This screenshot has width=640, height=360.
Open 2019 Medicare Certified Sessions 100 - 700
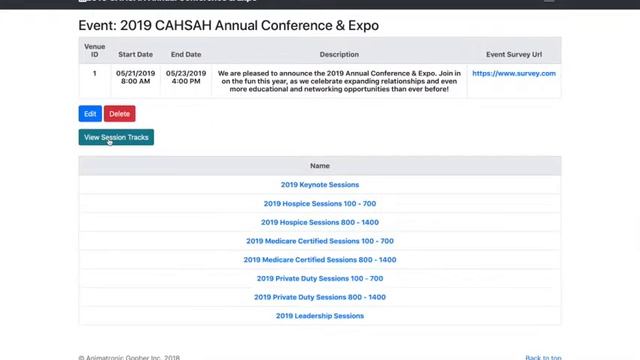pos(320,241)
